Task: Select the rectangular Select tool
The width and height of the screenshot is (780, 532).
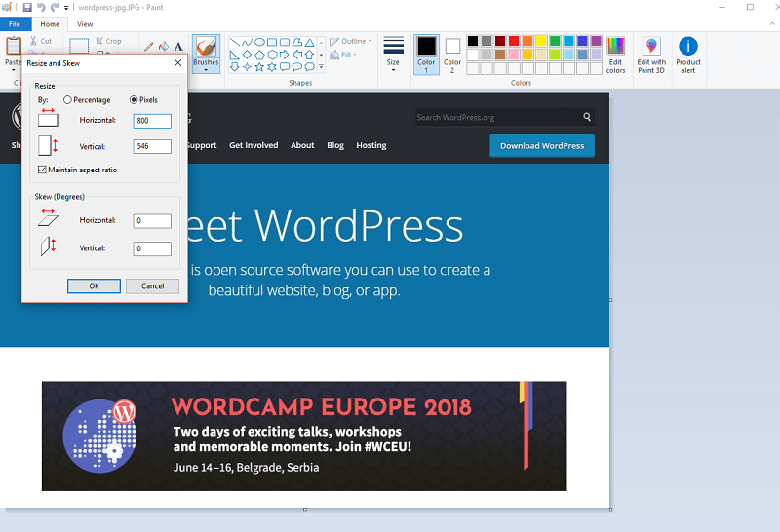Action: point(79,45)
